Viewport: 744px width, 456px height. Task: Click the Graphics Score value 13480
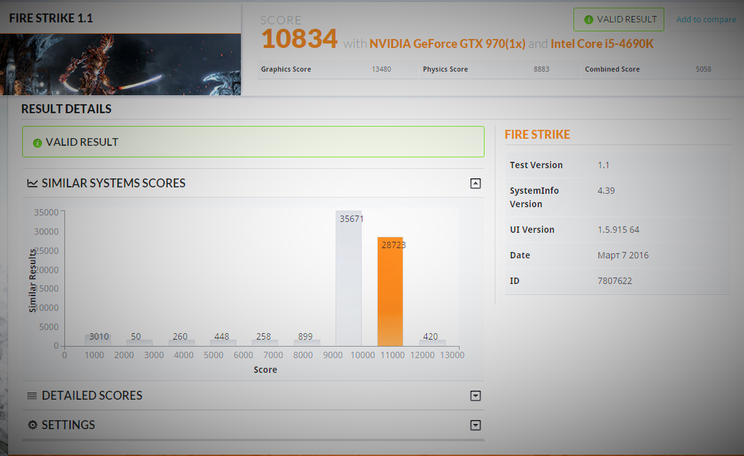tap(381, 69)
